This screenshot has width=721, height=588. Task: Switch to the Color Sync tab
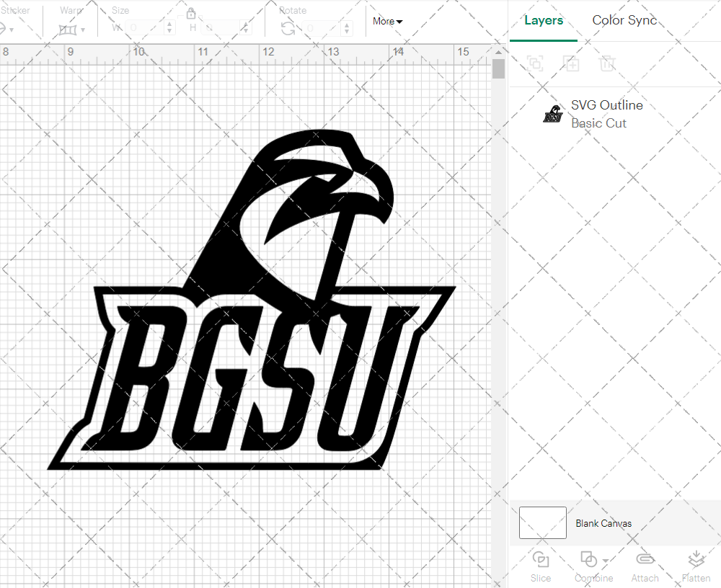pyautogui.click(x=624, y=20)
